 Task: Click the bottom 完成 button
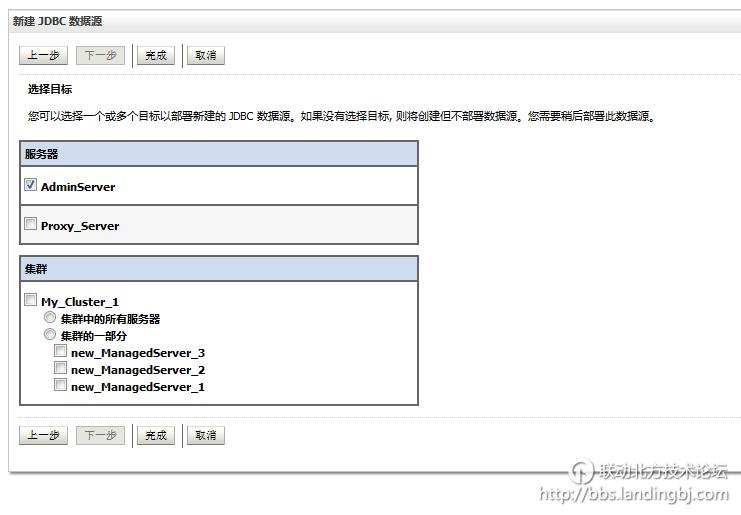point(156,435)
